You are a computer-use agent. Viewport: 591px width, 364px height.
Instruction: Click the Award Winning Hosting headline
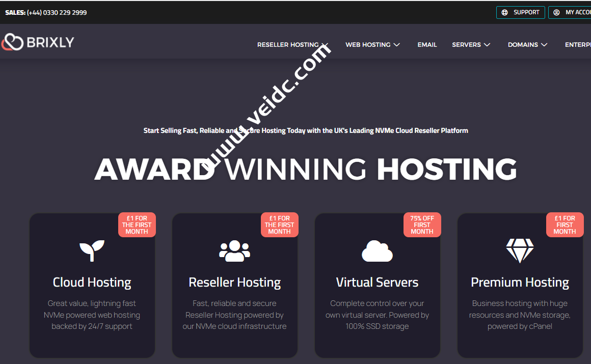[x=305, y=169]
